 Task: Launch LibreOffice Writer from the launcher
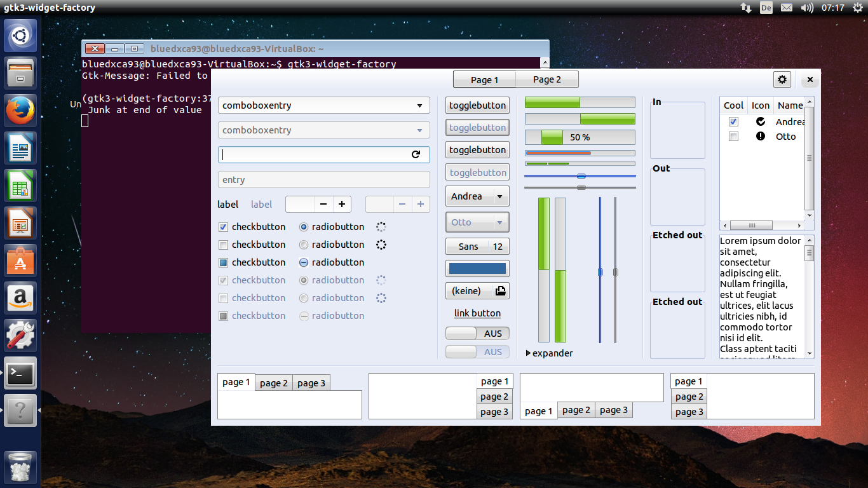coord(20,148)
